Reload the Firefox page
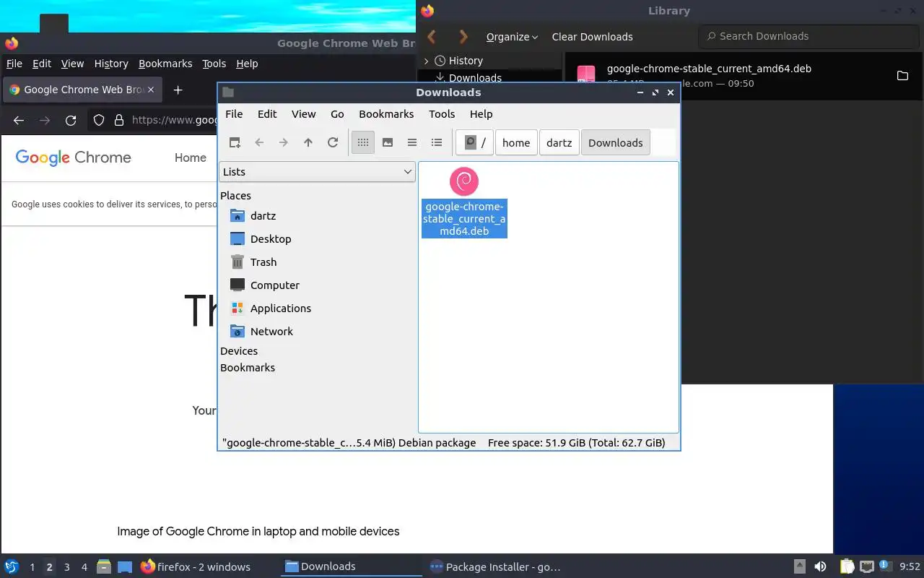The height and width of the screenshot is (578, 924). point(71,121)
